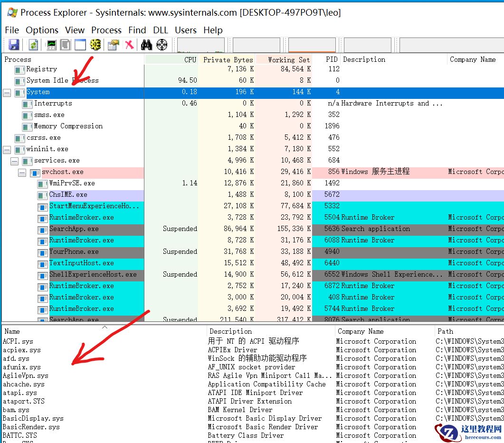Collapse the services.exe tree branch
This screenshot has height=443, width=504.
[15, 160]
